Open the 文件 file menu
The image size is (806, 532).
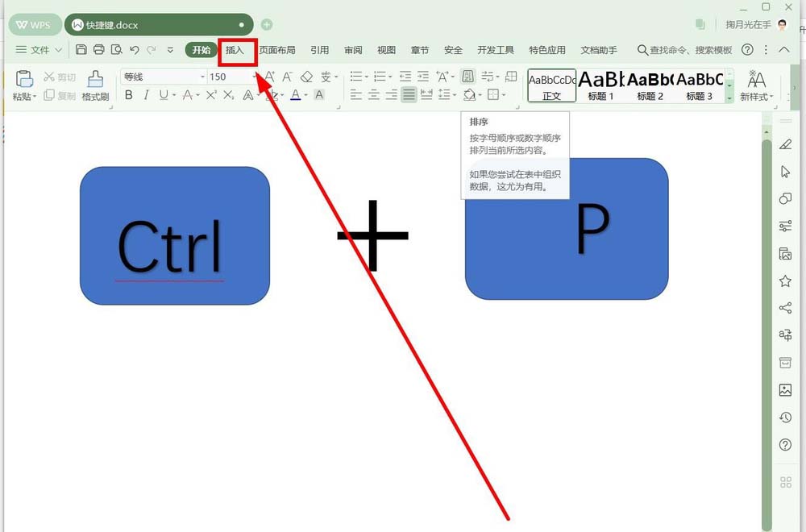(39, 50)
